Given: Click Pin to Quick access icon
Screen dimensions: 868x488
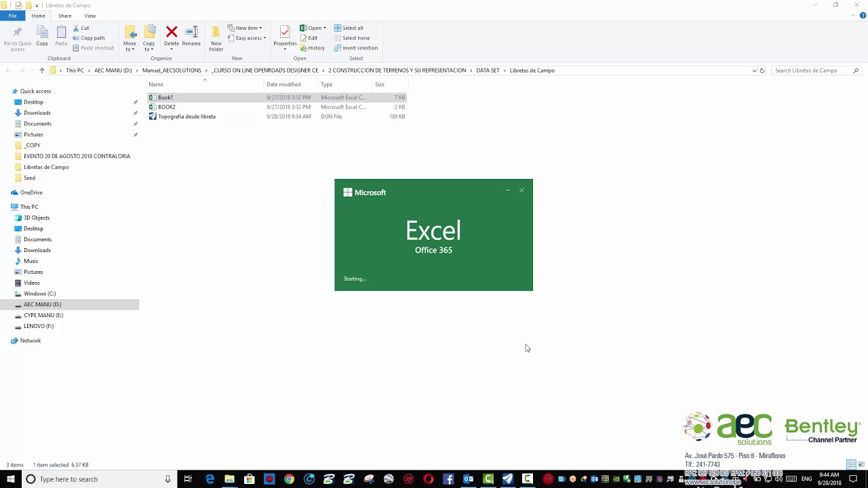Looking at the screenshot, I should coord(17,38).
